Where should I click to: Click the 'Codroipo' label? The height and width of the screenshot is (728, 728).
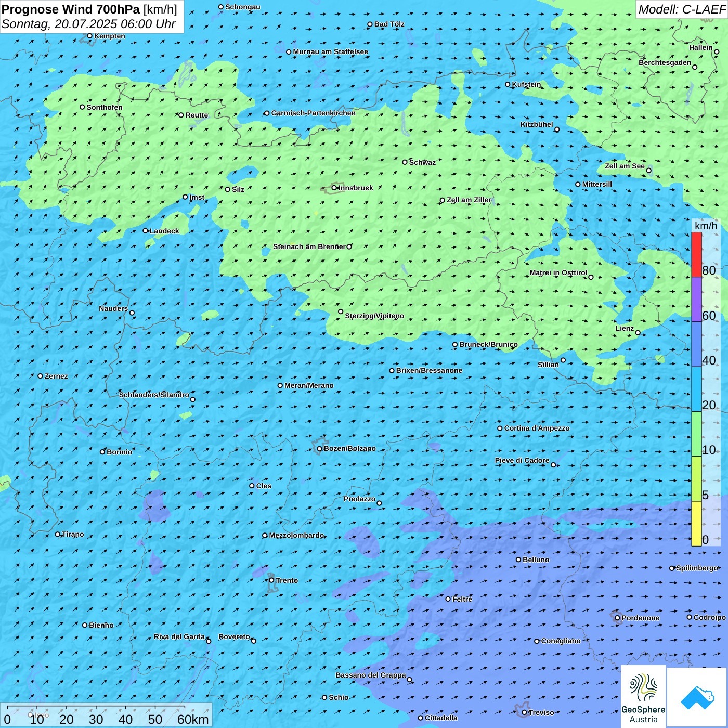point(710,617)
